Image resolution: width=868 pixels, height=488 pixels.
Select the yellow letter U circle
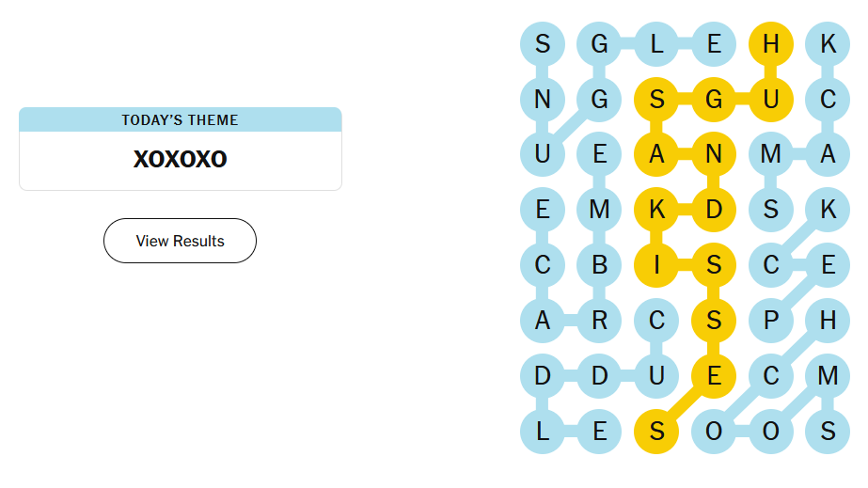[771, 99]
